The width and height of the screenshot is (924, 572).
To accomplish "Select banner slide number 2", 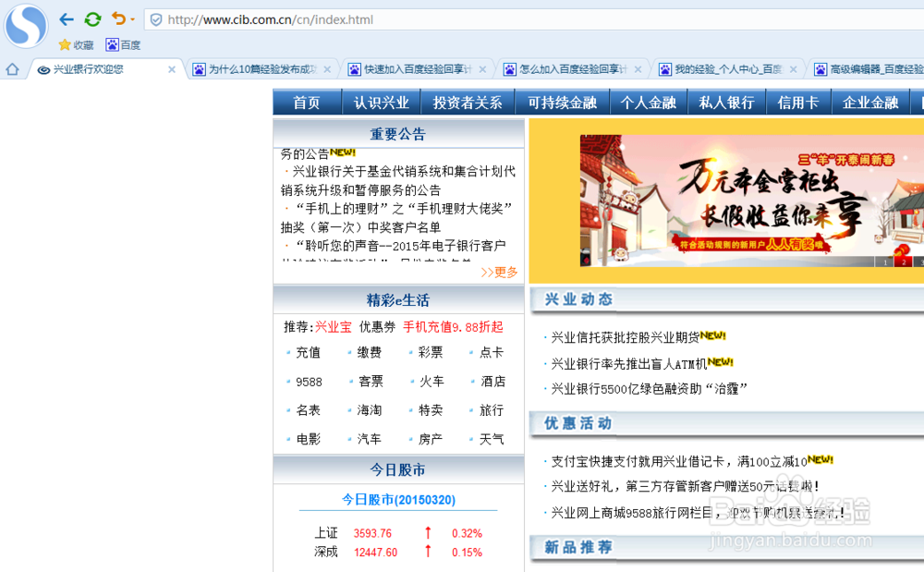I will point(904,262).
